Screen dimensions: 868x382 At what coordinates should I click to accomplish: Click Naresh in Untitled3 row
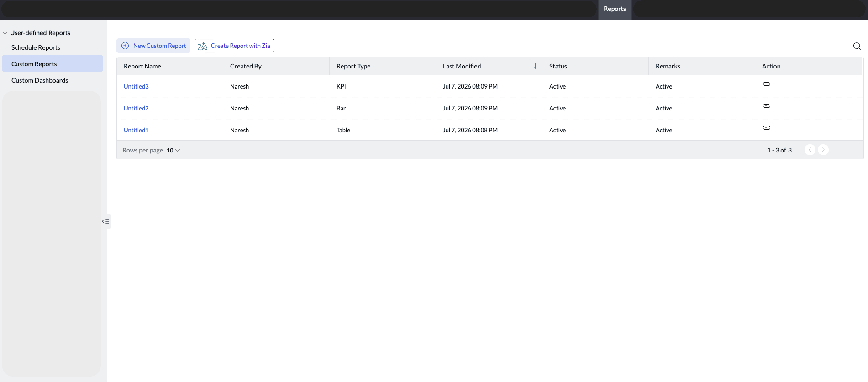(x=239, y=86)
